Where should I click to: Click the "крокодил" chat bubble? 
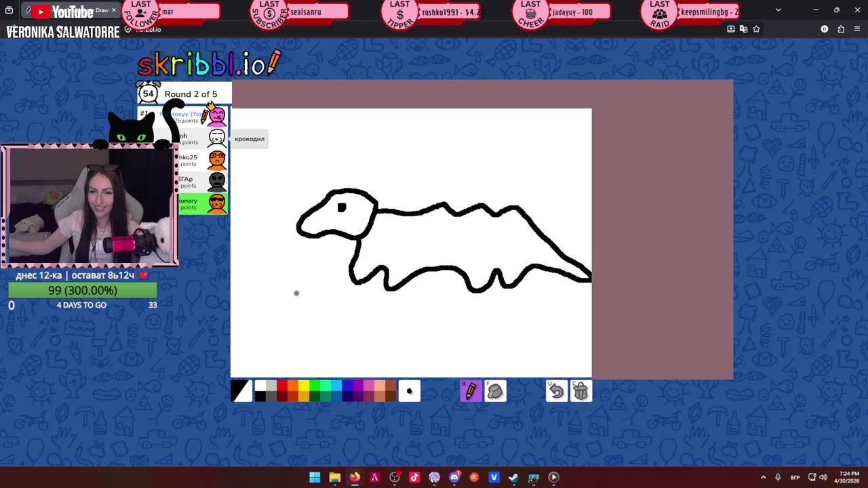[250, 139]
